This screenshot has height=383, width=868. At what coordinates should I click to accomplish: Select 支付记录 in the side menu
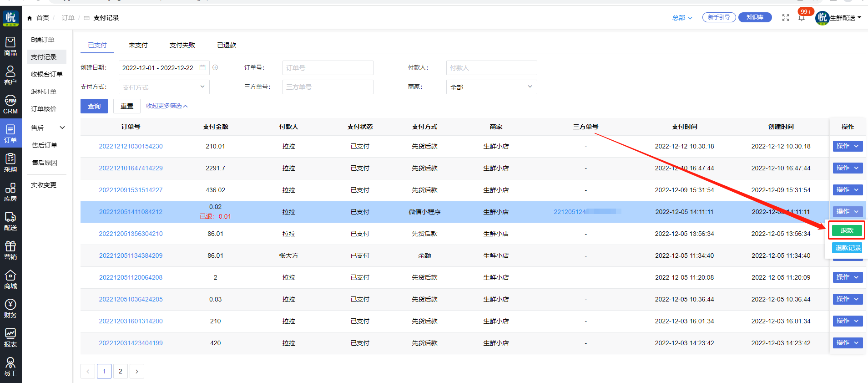(x=47, y=57)
